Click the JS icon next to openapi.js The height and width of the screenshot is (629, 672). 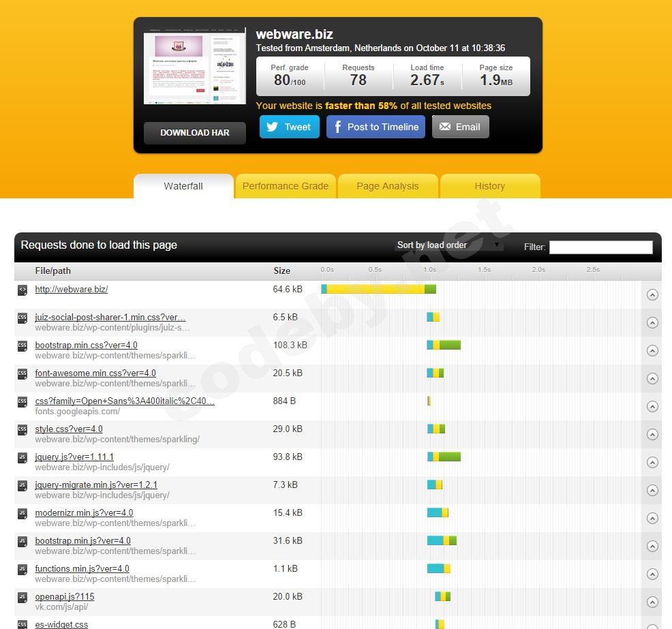click(x=22, y=598)
